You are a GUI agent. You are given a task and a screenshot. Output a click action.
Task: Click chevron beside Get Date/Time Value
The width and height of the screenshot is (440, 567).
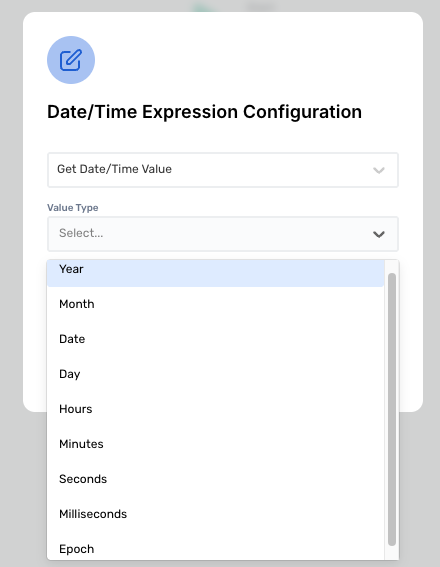click(x=379, y=170)
